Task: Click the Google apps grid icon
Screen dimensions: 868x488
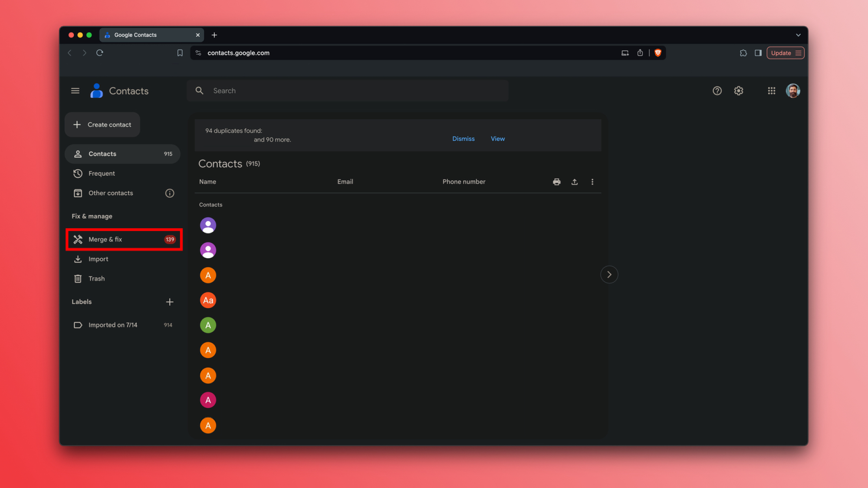Action: [x=771, y=91]
